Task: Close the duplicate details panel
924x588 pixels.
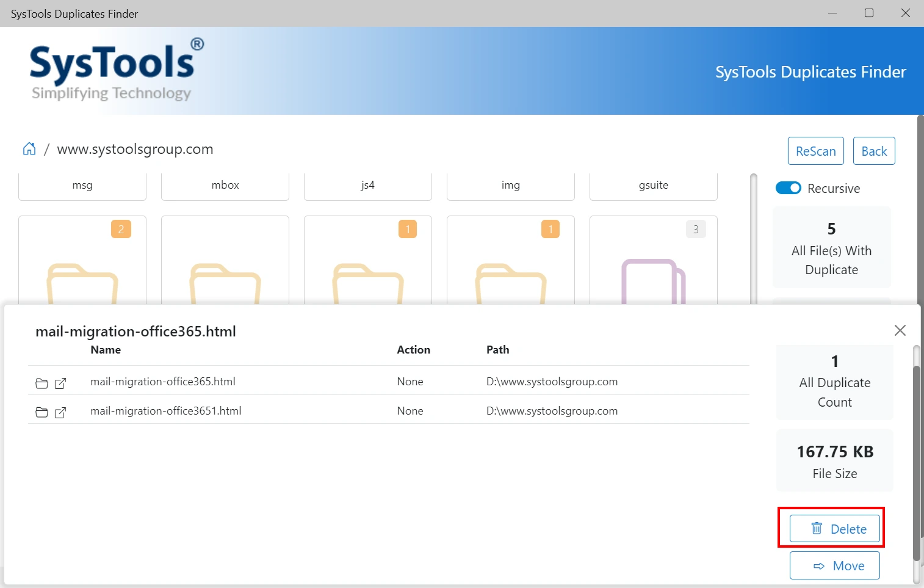Action: point(900,330)
